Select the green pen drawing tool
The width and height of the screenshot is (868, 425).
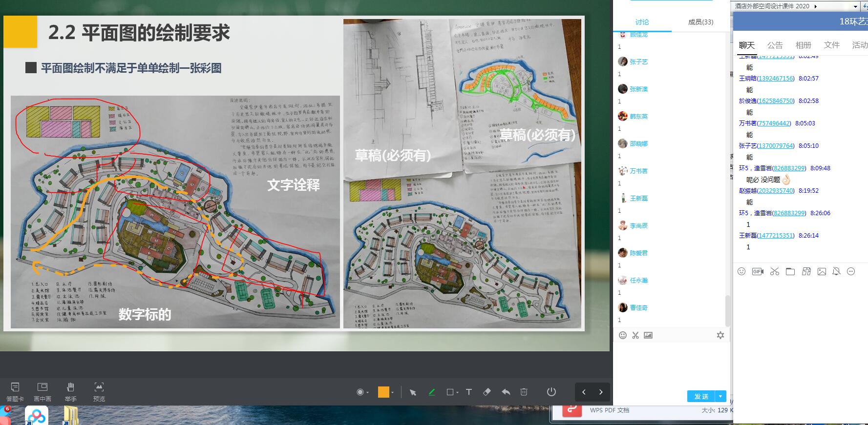[432, 392]
